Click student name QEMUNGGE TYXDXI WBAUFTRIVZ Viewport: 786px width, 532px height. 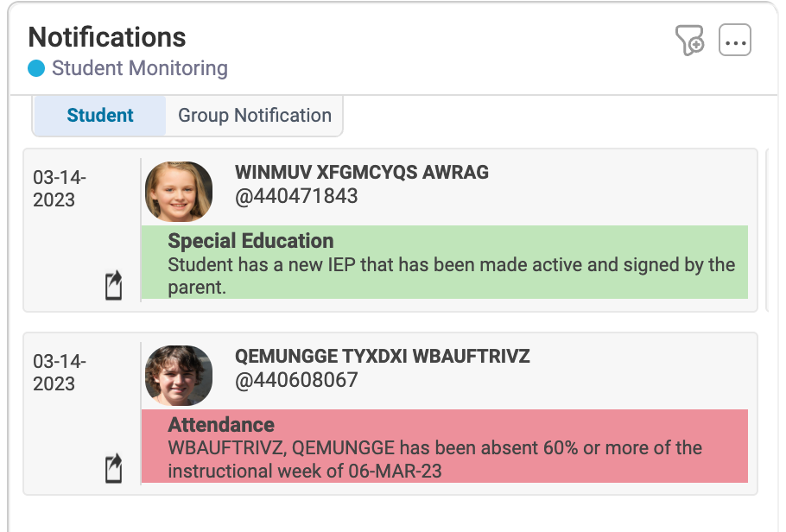point(383,357)
